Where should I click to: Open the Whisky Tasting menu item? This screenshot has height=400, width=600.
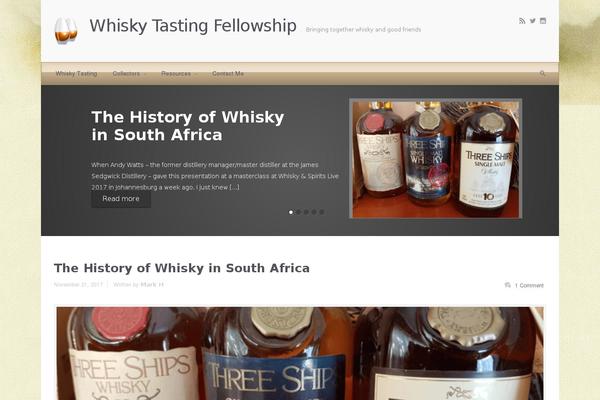coord(76,73)
